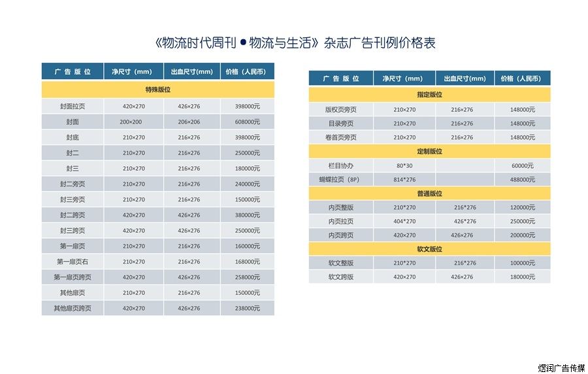Image resolution: width=588 pixels, height=374 pixels.
Task: Select the 200000元 price cell
Action: click(x=523, y=235)
